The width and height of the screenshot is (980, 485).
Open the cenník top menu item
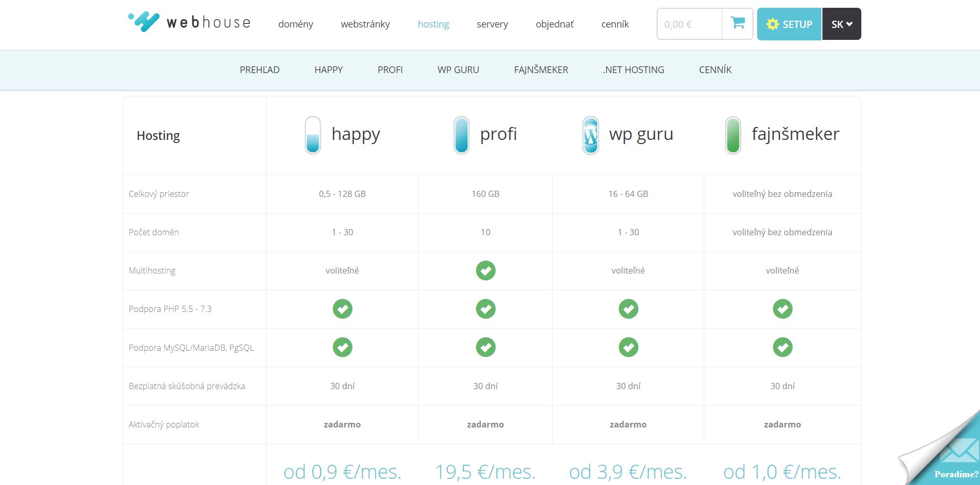615,24
